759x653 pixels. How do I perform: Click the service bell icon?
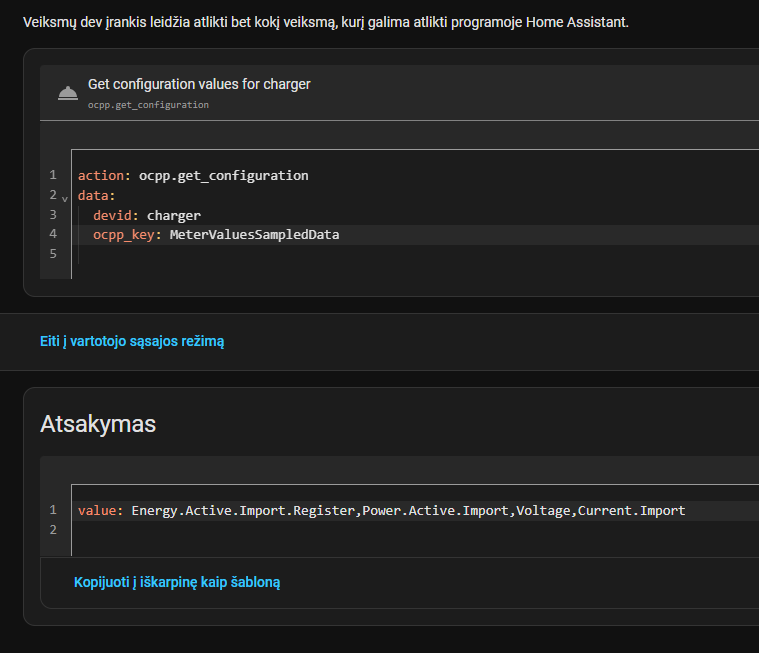(x=68, y=93)
